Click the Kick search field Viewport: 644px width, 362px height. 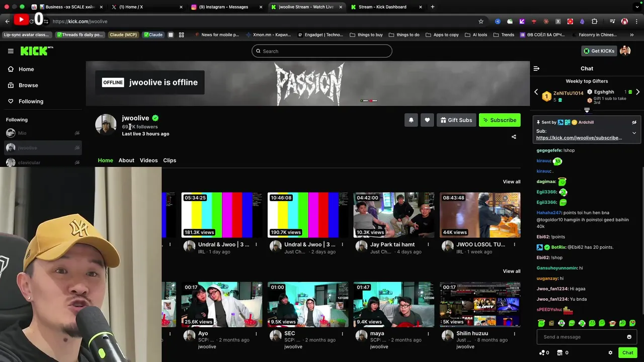click(321, 51)
